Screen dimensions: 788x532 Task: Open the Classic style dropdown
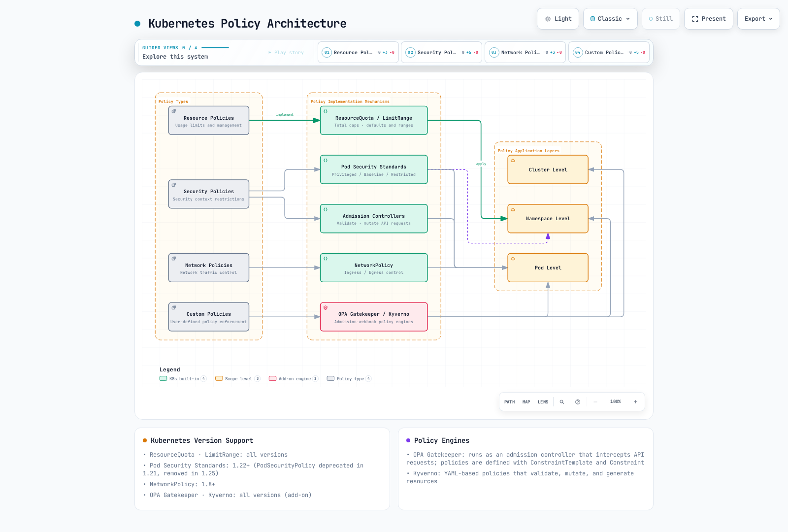610,19
